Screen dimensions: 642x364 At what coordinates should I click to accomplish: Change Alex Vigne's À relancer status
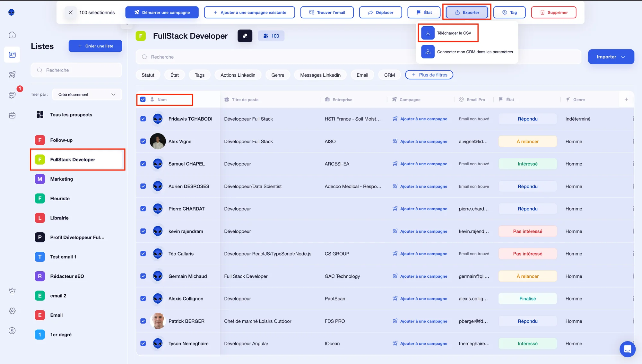pyautogui.click(x=527, y=141)
